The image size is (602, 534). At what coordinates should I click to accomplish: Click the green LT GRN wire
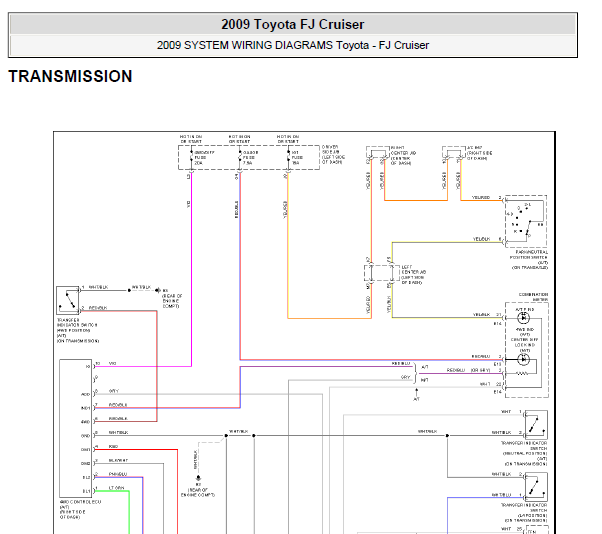(x=129, y=513)
